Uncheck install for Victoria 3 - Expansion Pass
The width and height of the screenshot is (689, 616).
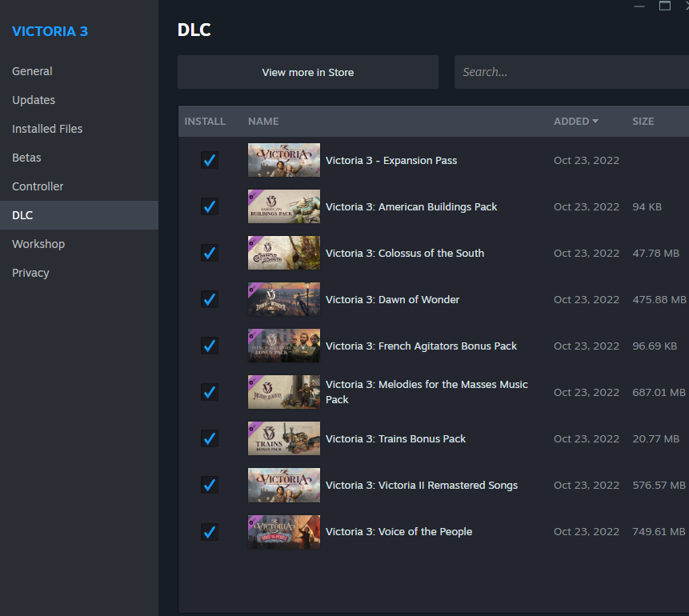click(x=210, y=160)
